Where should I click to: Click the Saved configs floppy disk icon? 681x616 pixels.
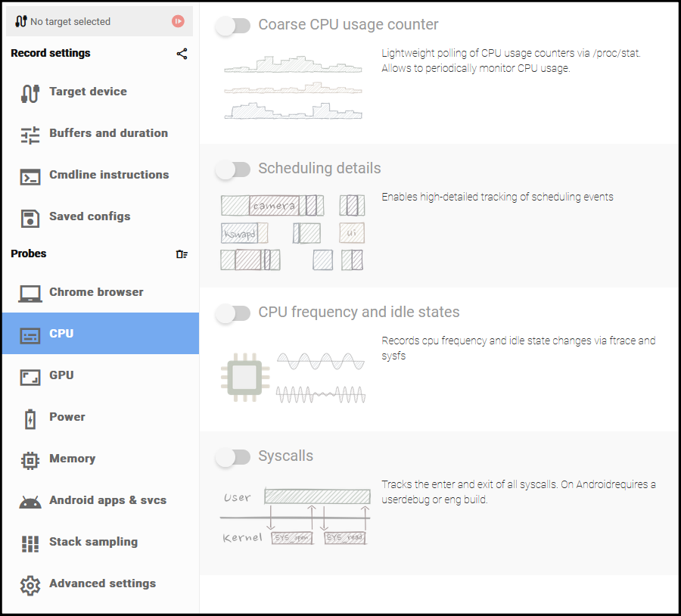pos(30,218)
